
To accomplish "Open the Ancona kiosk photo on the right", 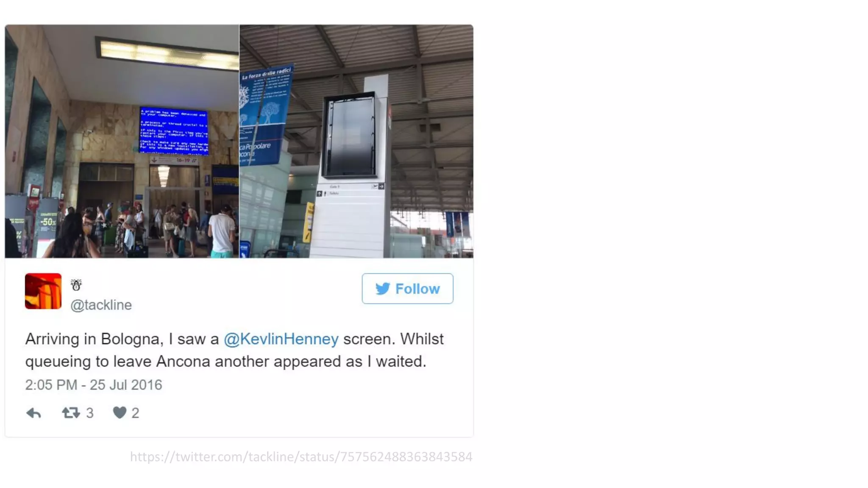I will point(356,141).
